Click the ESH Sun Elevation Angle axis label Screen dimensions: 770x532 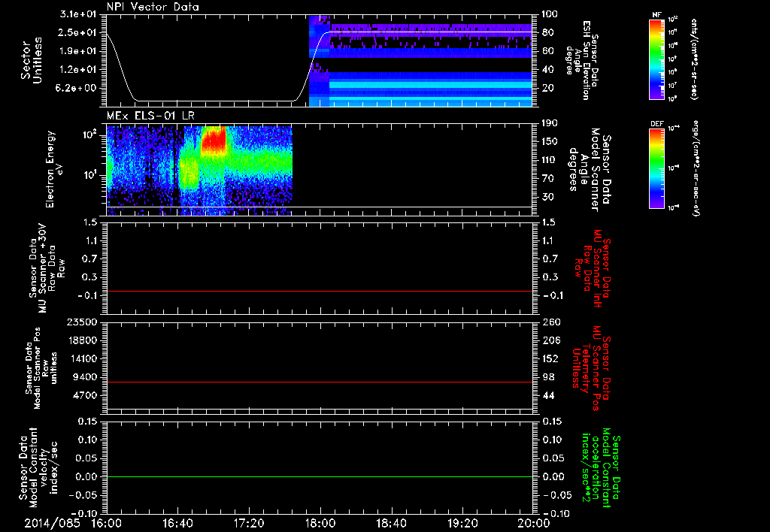point(582,60)
